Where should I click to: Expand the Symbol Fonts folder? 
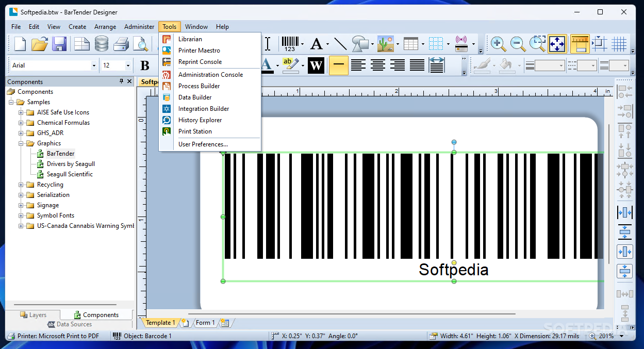[x=21, y=215]
